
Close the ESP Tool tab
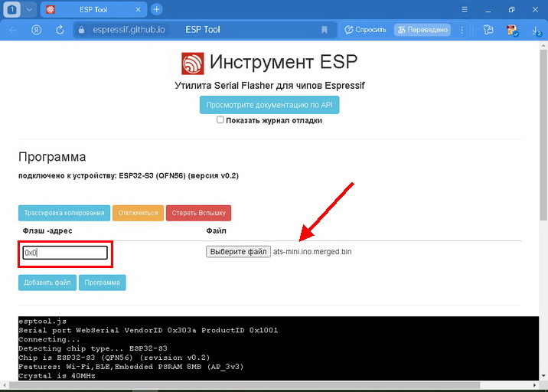coord(138,10)
